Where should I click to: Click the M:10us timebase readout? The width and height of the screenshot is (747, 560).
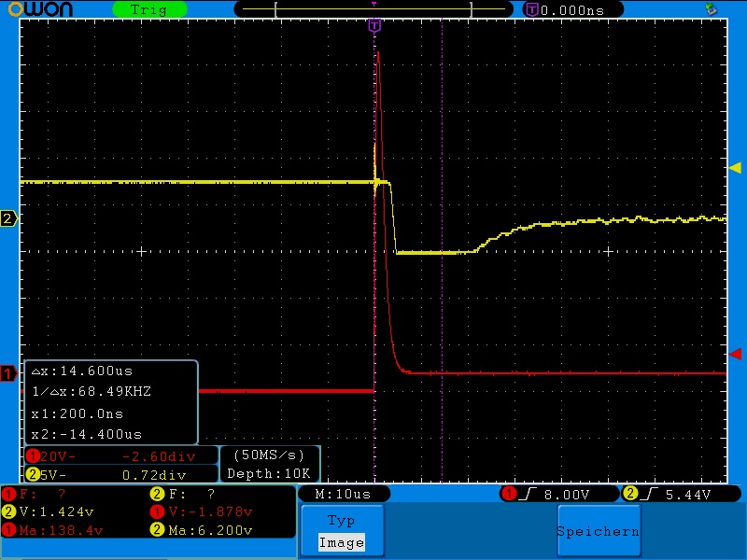[343, 494]
